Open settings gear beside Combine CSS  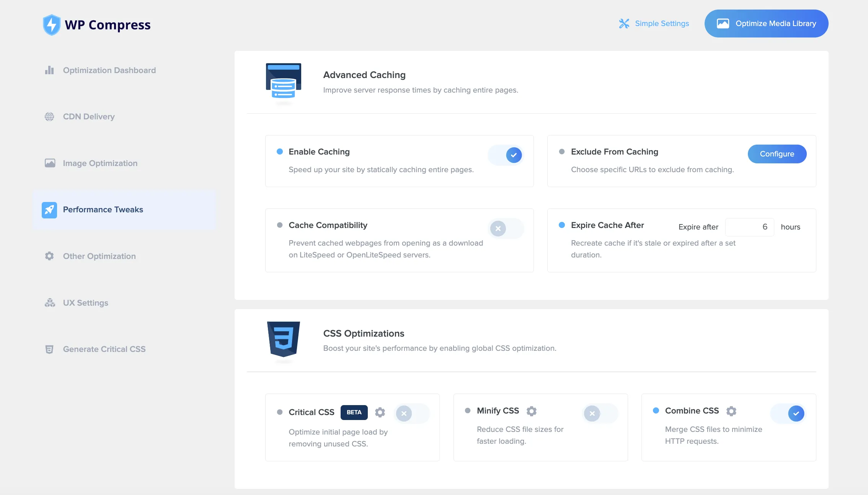point(731,411)
